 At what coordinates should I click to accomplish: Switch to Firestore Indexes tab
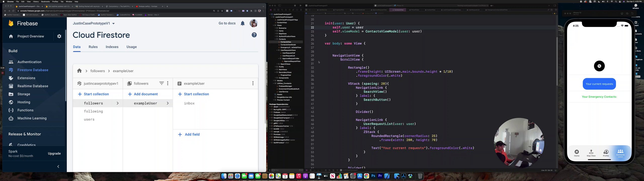pyautogui.click(x=112, y=47)
